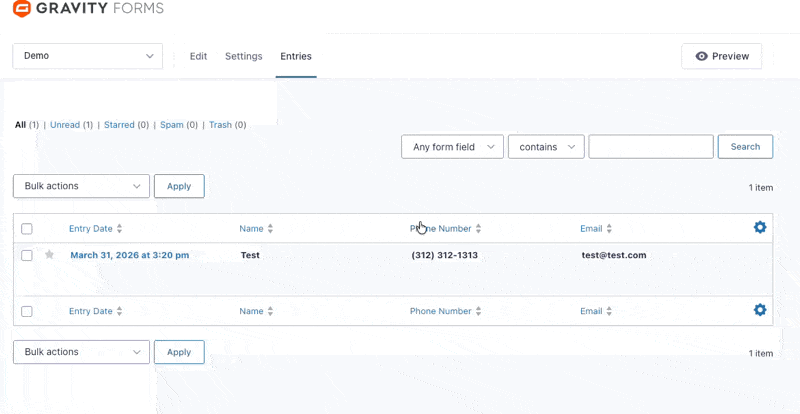800x414 pixels.
Task: Click sort arrows next to top Name header
Action: point(270,229)
